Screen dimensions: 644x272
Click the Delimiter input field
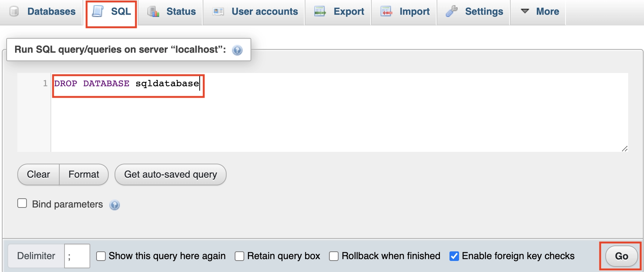(77, 256)
